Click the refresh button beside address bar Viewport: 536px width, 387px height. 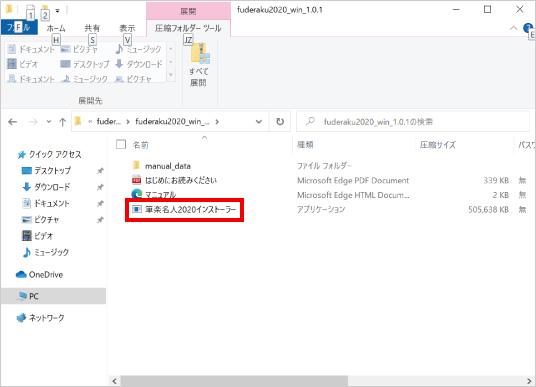pos(280,122)
